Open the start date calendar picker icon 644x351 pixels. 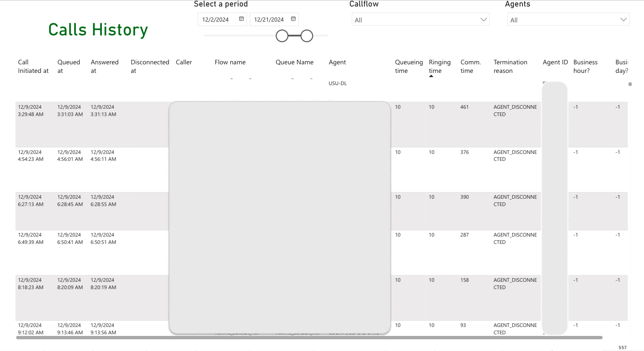click(241, 19)
